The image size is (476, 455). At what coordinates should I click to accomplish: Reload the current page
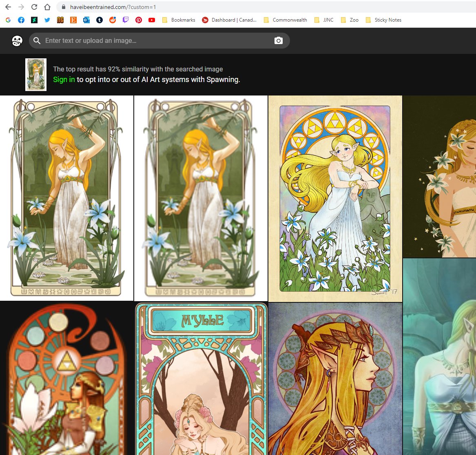pyautogui.click(x=34, y=7)
